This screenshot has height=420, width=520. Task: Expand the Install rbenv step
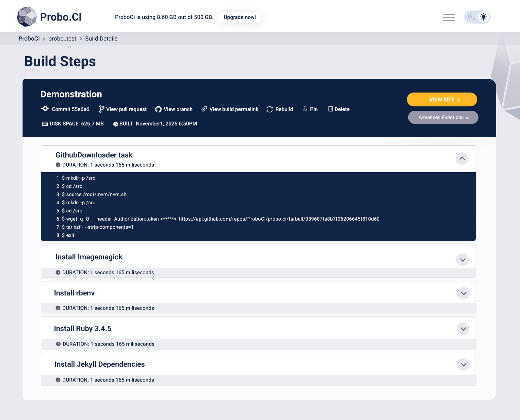point(463,293)
